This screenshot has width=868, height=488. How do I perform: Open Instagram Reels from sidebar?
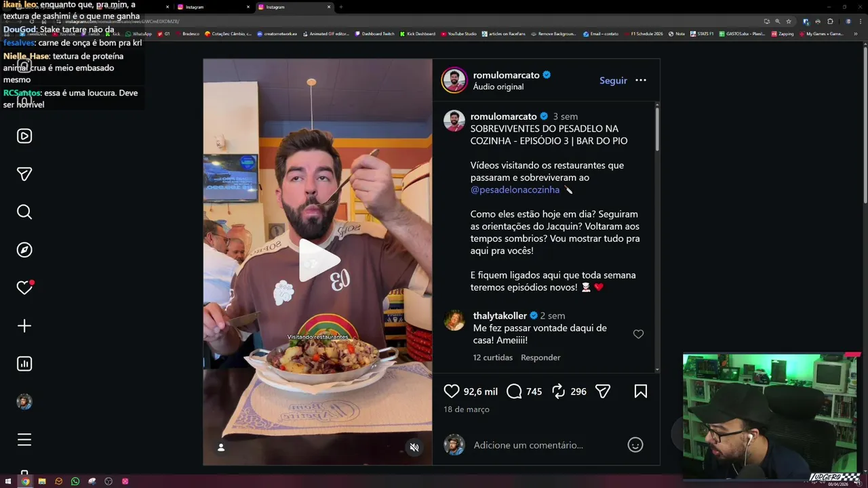(x=24, y=136)
